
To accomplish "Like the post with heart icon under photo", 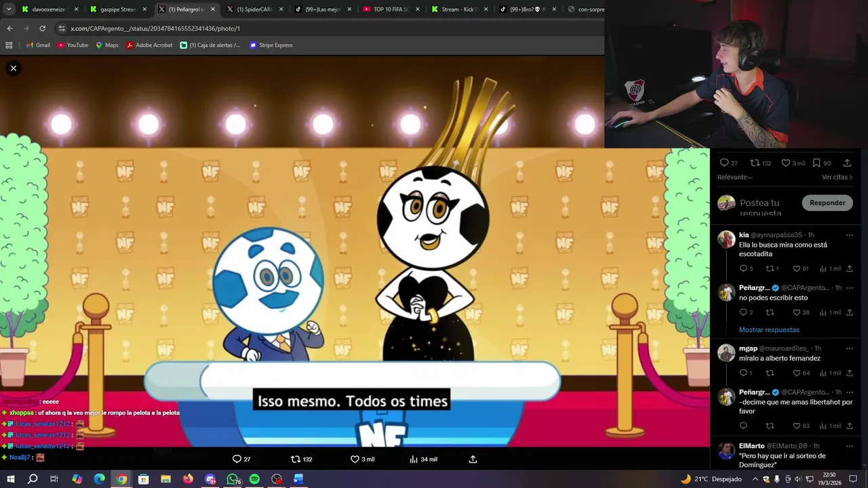I will coord(355,459).
